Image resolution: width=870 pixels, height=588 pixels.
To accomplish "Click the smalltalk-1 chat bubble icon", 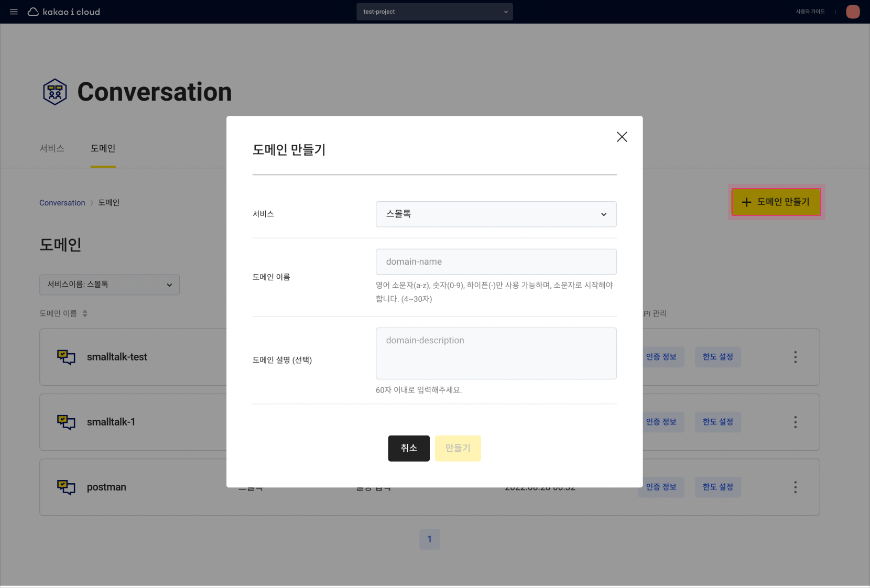I will pos(66,422).
